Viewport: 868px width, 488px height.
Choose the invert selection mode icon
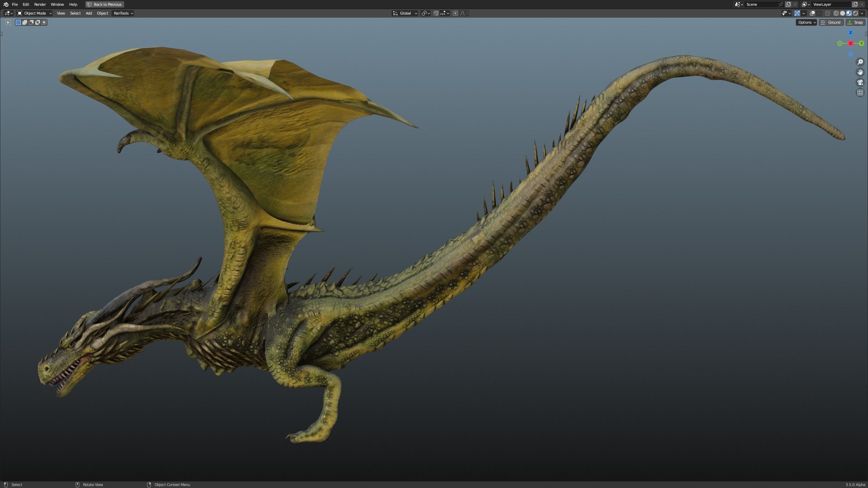coord(38,22)
